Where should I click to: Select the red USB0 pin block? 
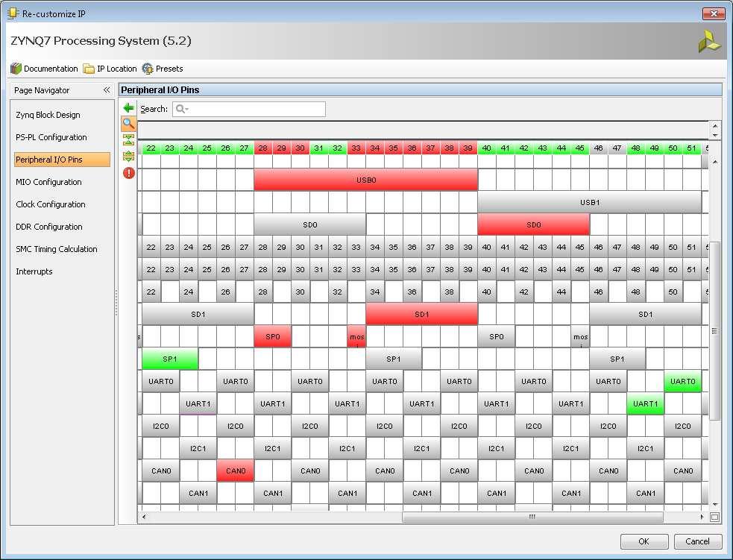tap(365, 180)
